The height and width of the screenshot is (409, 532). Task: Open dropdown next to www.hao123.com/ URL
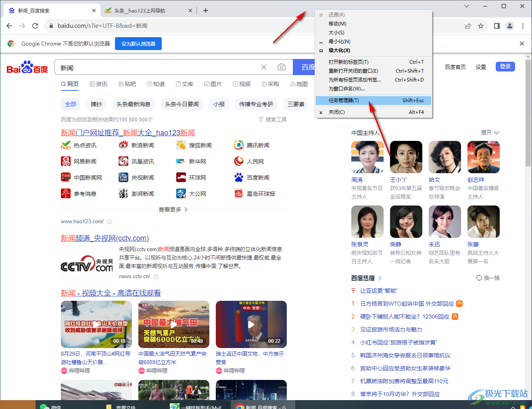pyautogui.click(x=110, y=222)
